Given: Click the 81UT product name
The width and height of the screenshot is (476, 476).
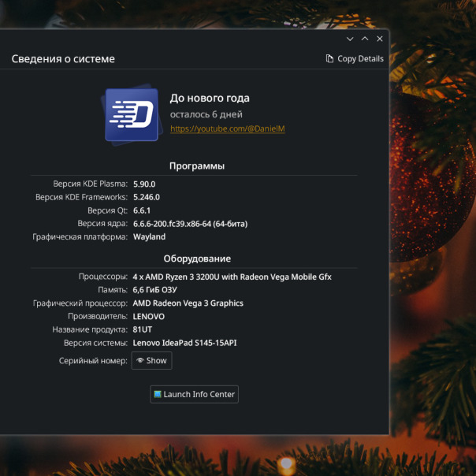Looking at the screenshot, I should [x=143, y=329].
